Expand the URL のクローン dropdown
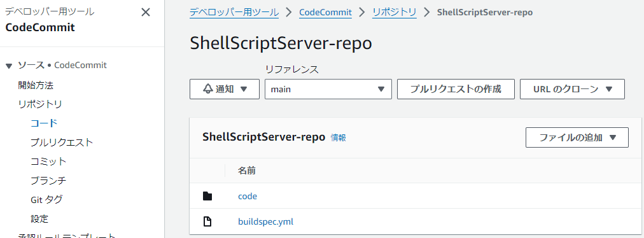 [x=572, y=89]
